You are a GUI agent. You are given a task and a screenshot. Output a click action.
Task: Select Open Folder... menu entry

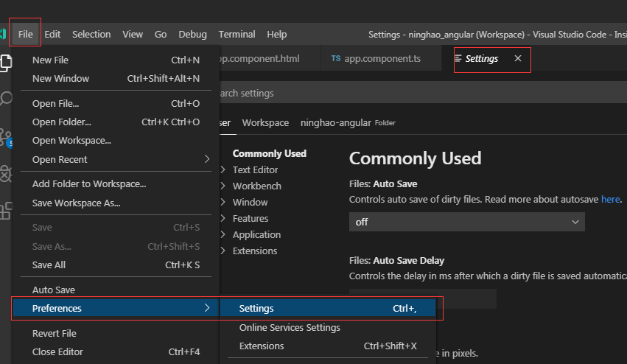[116, 122]
